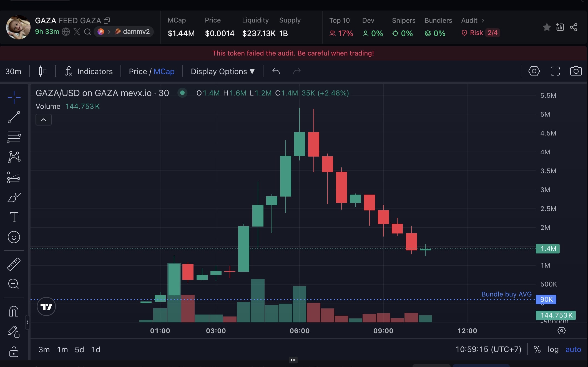Set chart range to 1m
Image resolution: width=588 pixels, height=367 pixels.
[62, 350]
